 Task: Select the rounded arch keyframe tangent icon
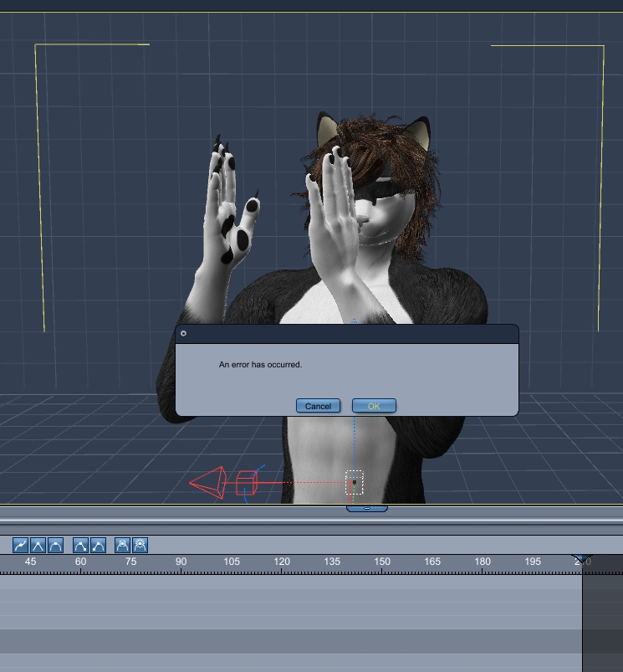[56, 545]
